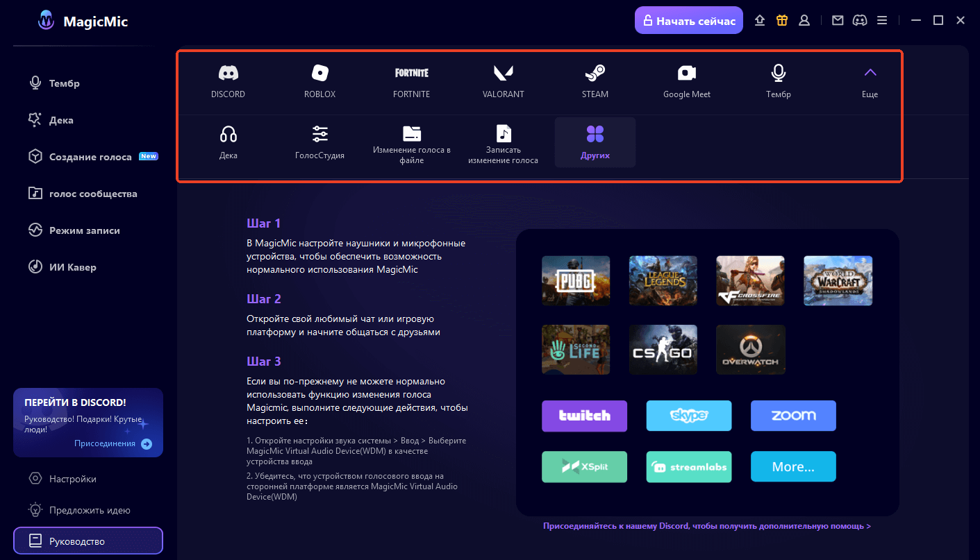This screenshot has height=560, width=980.
Task: Follow the Присоединяйтесь к нашему Discord link
Action: tap(707, 526)
